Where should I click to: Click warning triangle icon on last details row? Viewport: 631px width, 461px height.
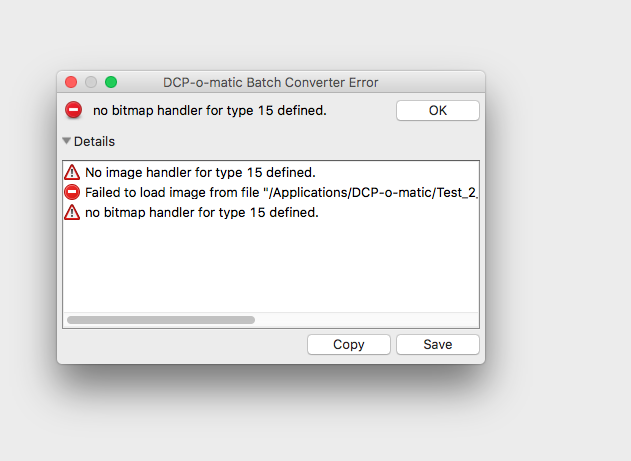click(72, 212)
